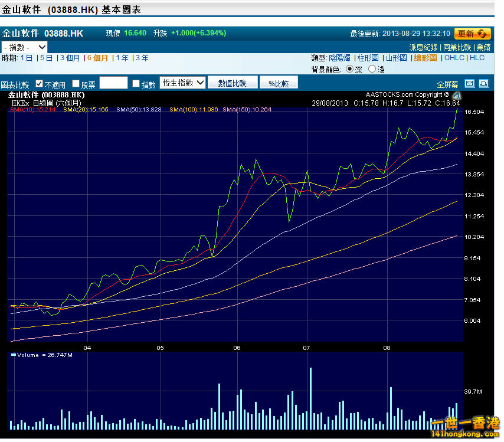
Task: Click the change value +1.000(+6.394%)
Action: pyautogui.click(x=199, y=33)
